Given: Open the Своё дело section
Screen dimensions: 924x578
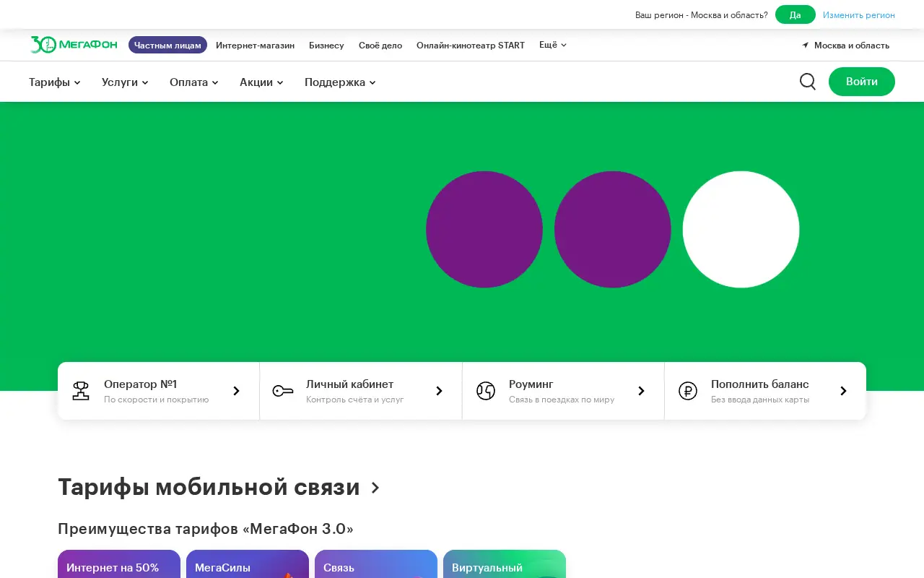Looking at the screenshot, I should tap(380, 45).
